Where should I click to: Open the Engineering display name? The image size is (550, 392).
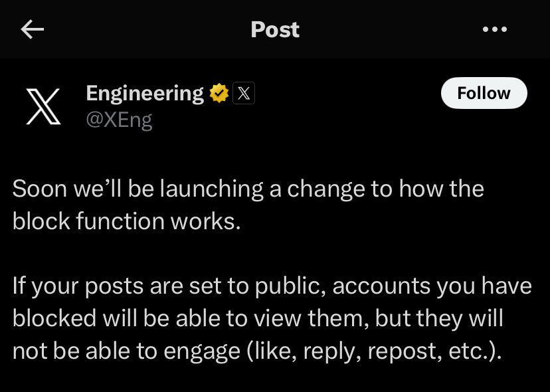[x=145, y=93]
